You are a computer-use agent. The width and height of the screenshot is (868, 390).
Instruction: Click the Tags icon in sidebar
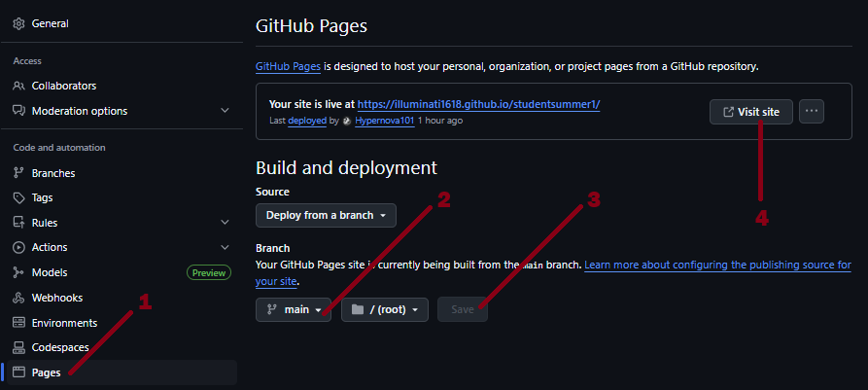click(18, 197)
